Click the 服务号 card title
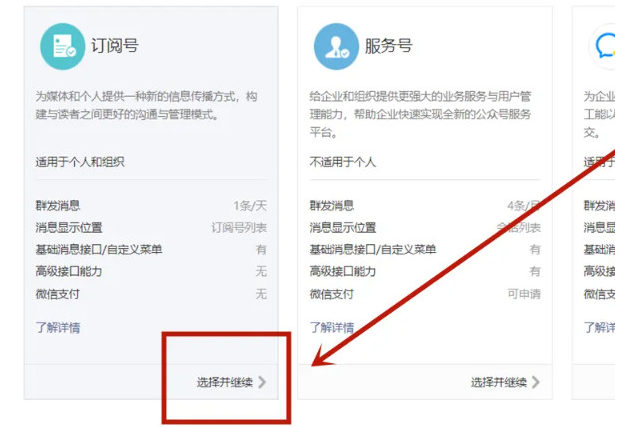Image resolution: width=626 pixels, height=427 pixels. point(388,45)
